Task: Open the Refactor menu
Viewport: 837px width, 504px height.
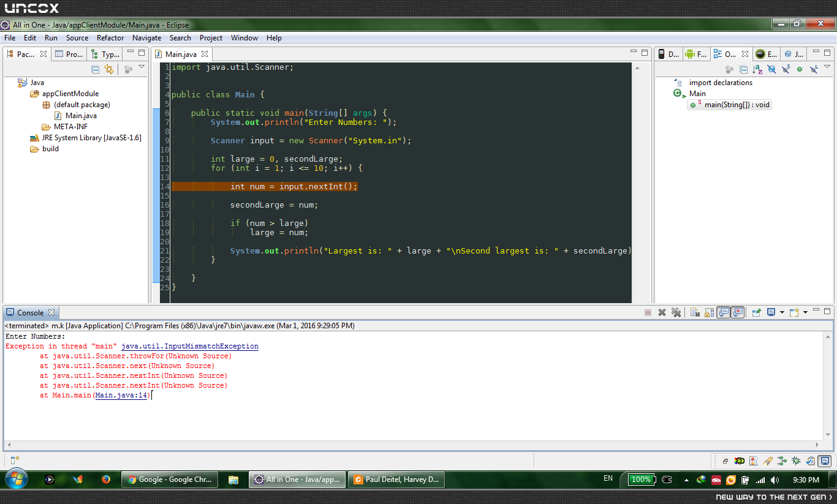Action: click(x=110, y=38)
